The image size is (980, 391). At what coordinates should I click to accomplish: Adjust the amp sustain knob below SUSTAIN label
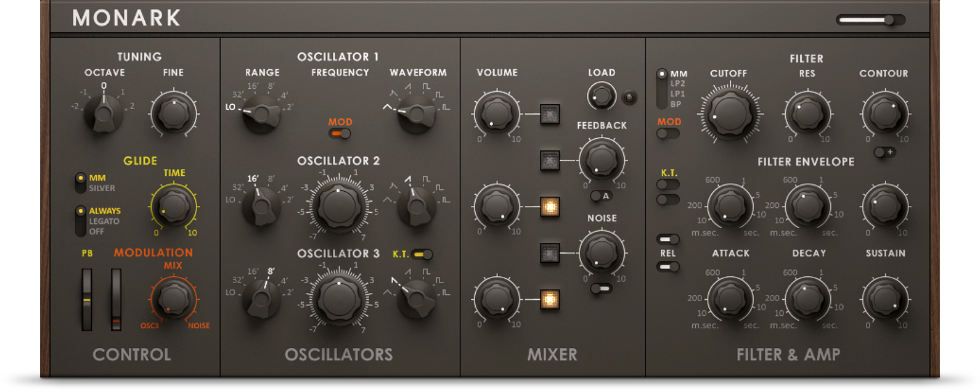tap(884, 298)
